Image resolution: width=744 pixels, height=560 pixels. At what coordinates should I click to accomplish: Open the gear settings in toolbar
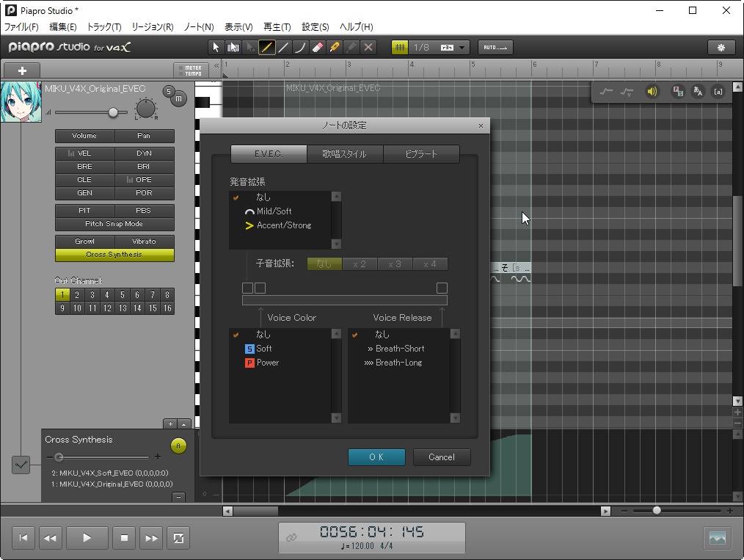721,48
